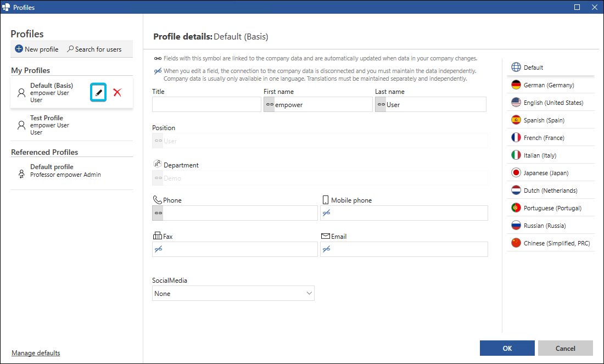Click the person icon of Test Profile

point(21,125)
